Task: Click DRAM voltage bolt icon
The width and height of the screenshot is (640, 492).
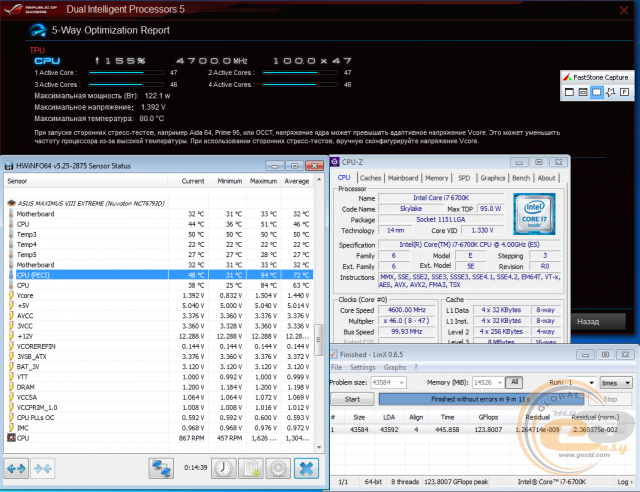Action: tap(11, 387)
